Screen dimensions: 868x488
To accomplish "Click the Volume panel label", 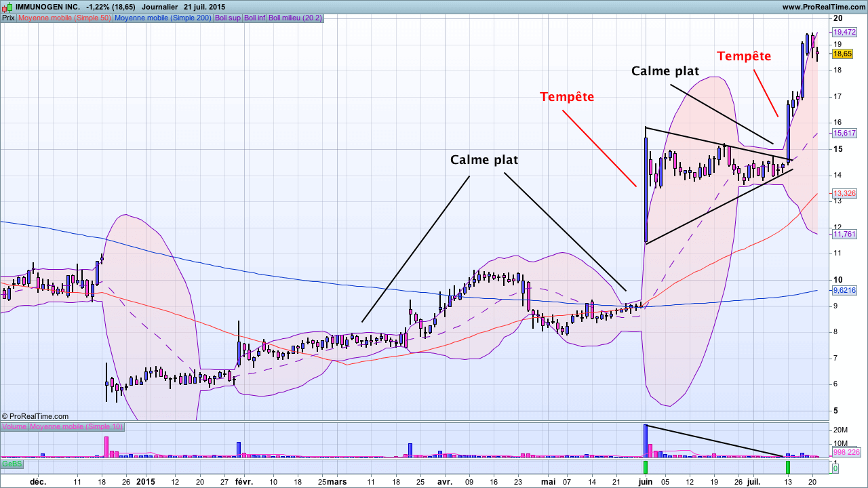I will [x=14, y=426].
